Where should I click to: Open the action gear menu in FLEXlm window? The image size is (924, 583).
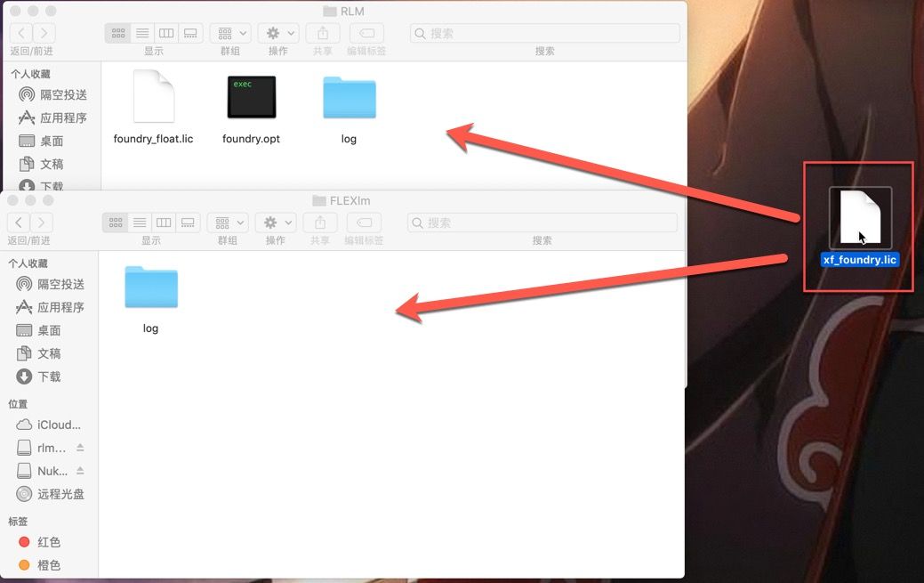tap(277, 223)
